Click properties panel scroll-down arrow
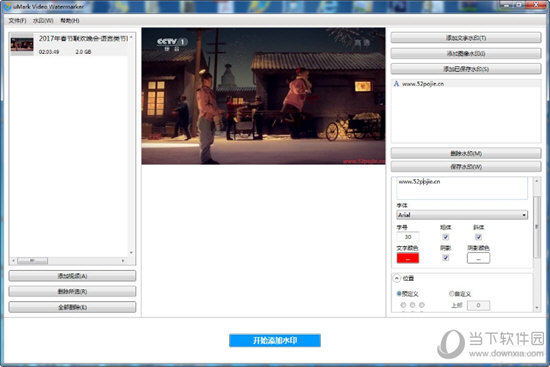Viewport: 550px width, 367px height. pyautogui.click(x=537, y=308)
